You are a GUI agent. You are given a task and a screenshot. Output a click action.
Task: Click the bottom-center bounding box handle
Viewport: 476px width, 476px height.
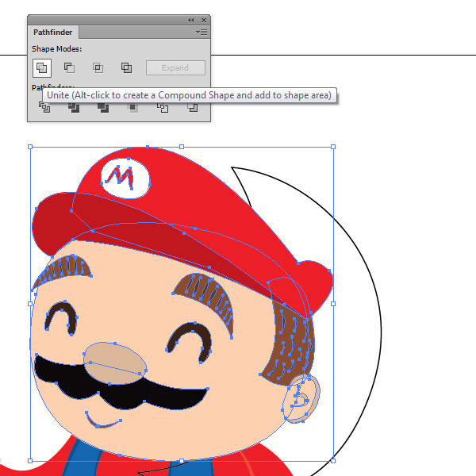click(182, 460)
